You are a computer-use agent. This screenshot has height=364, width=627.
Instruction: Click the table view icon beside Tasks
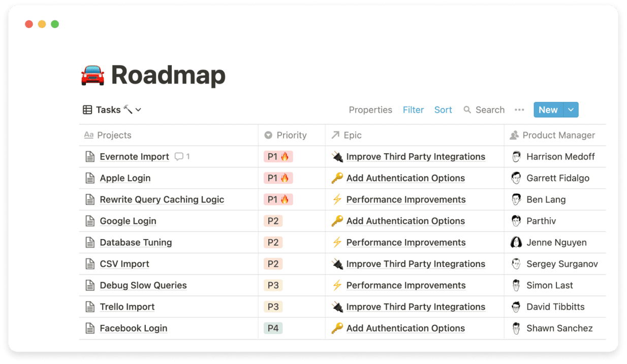(x=86, y=110)
